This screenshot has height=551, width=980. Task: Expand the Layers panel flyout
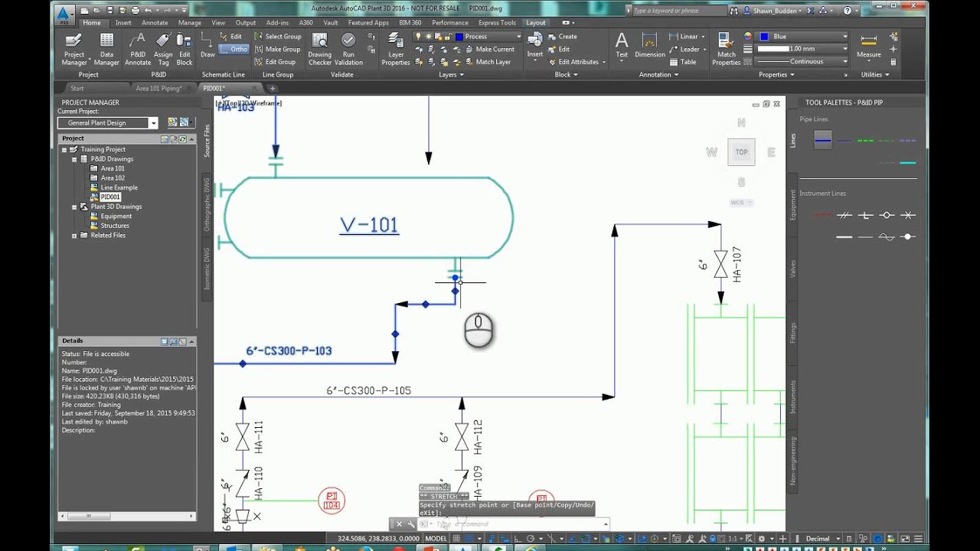click(449, 75)
